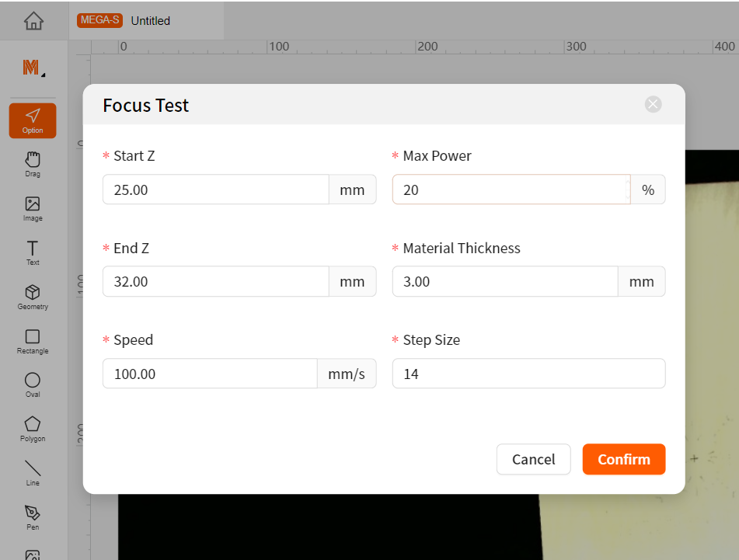Select the Option pointer tool

33,120
